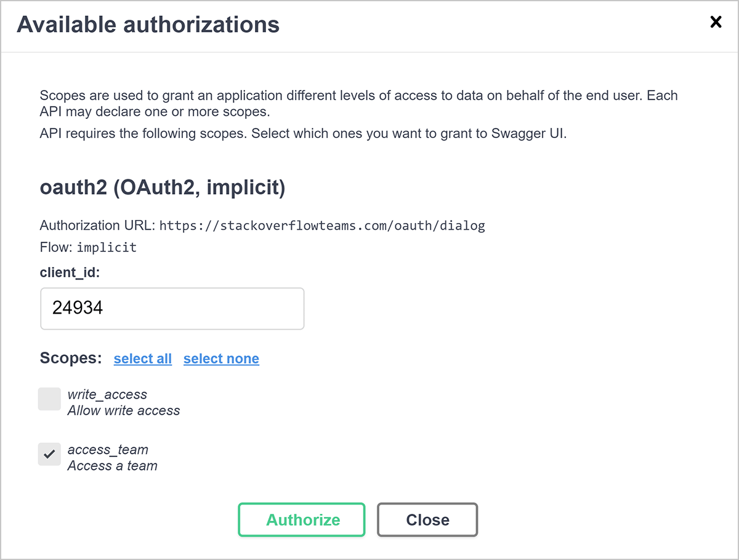739x560 pixels.
Task: Close the dialog using the X icon
Action: coord(716,23)
